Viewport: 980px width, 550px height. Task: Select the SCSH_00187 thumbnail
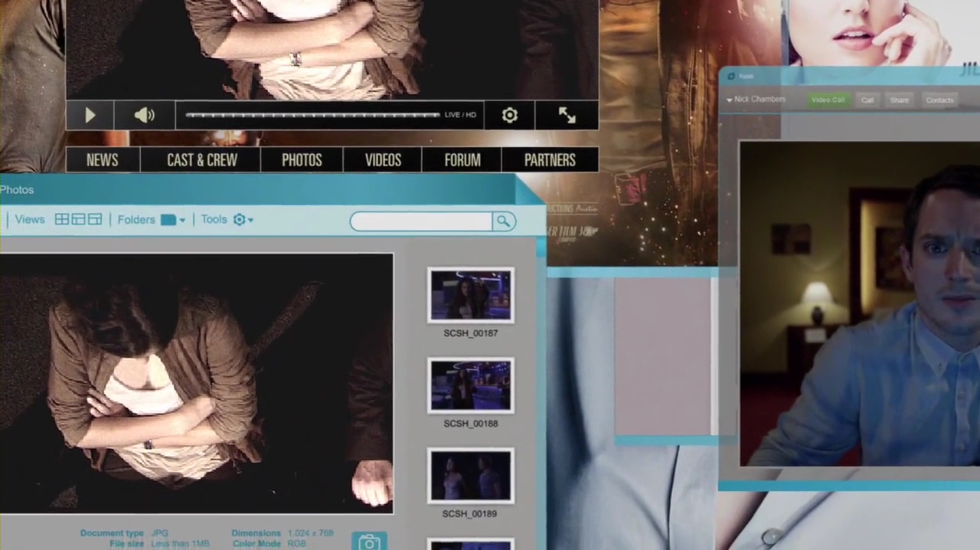pos(471,295)
